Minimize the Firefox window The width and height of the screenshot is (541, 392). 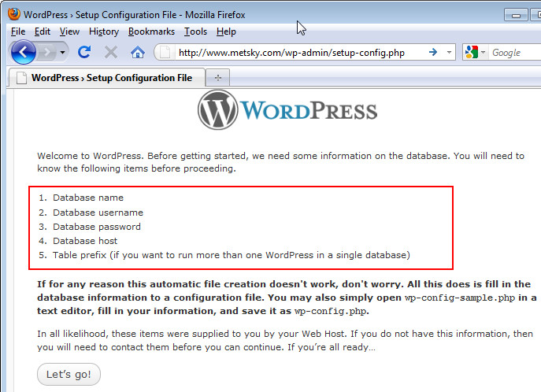tap(516, 15)
